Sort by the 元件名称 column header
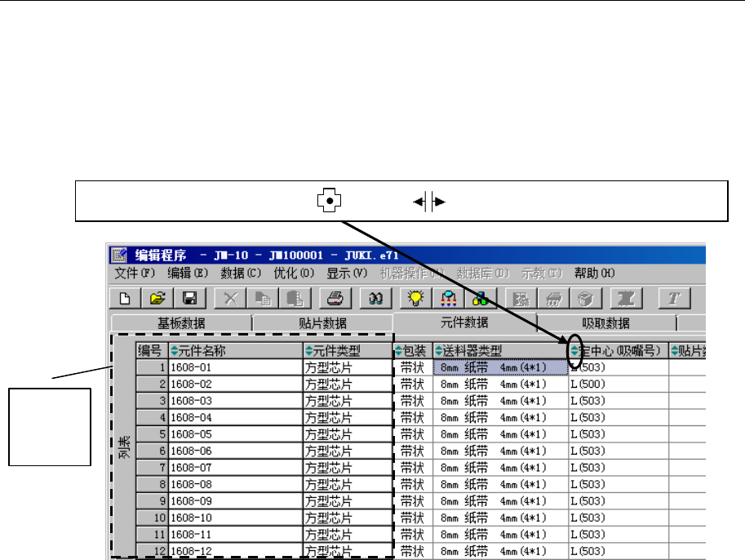This screenshot has height=560, width=745. coord(236,351)
